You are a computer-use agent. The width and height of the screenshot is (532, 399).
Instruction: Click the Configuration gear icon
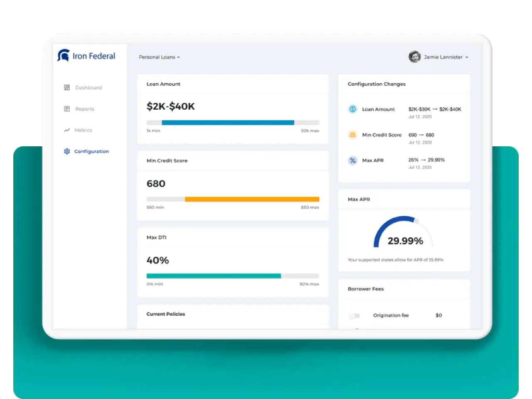click(x=67, y=151)
